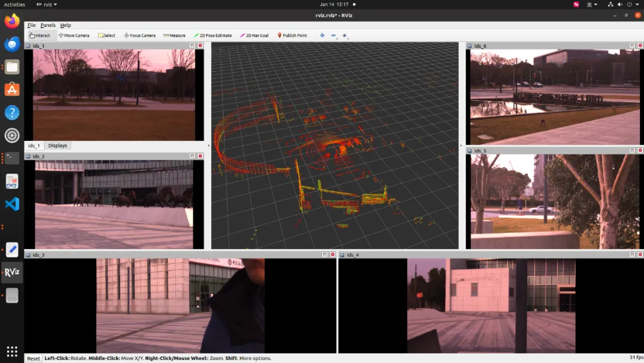Close the ids_6 camera panel

[x=640, y=45]
